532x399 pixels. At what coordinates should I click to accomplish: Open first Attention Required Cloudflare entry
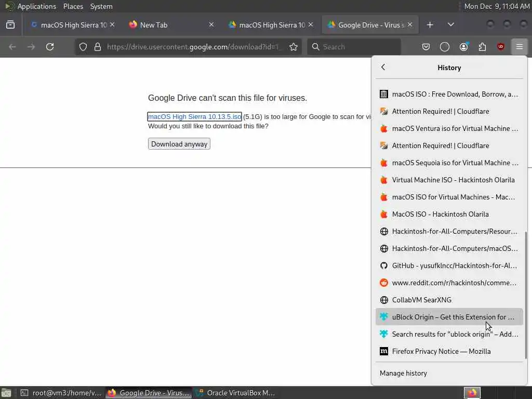pos(449,111)
